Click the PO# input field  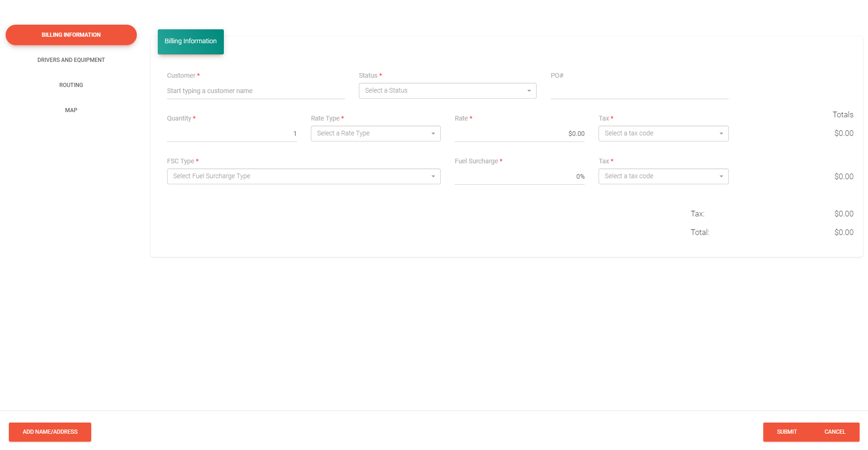[x=639, y=91]
